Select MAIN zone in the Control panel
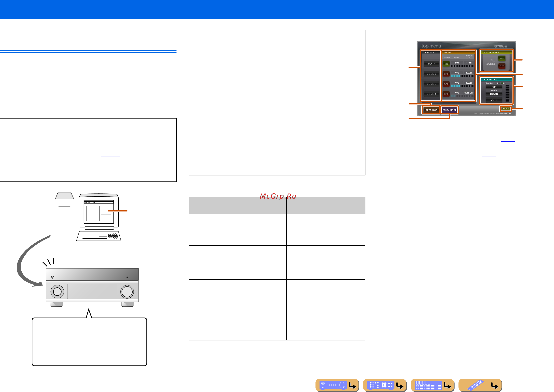 [432, 64]
